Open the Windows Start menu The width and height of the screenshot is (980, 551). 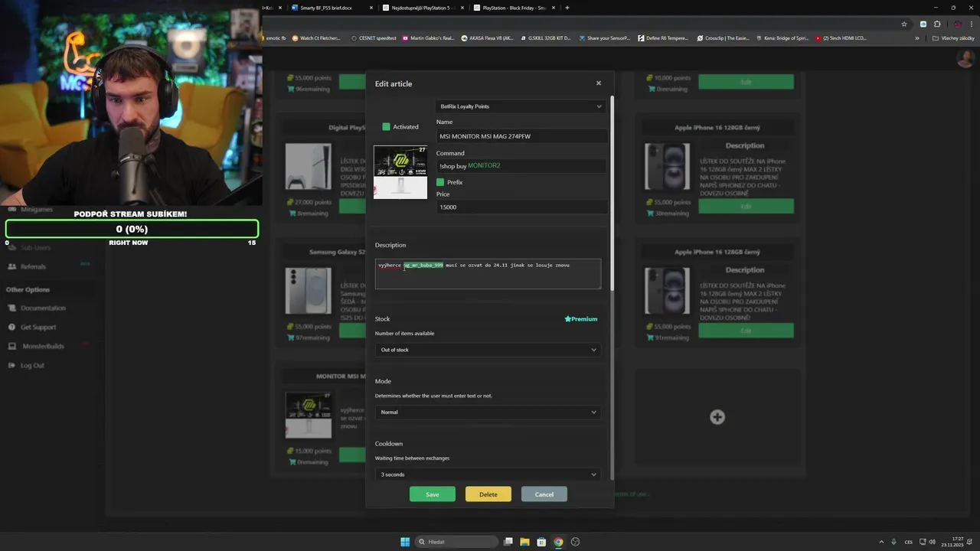coord(405,542)
